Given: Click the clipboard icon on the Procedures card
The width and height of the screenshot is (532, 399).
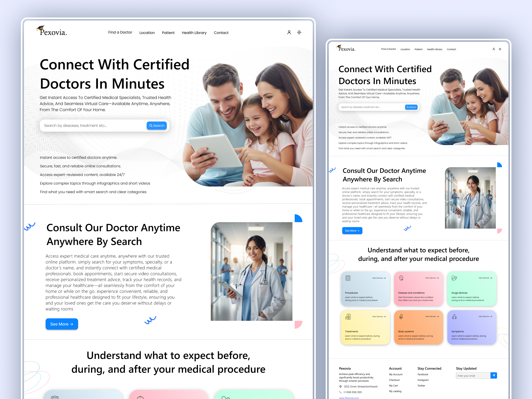Looking at the screenshot, I should [x=348, y=278].
